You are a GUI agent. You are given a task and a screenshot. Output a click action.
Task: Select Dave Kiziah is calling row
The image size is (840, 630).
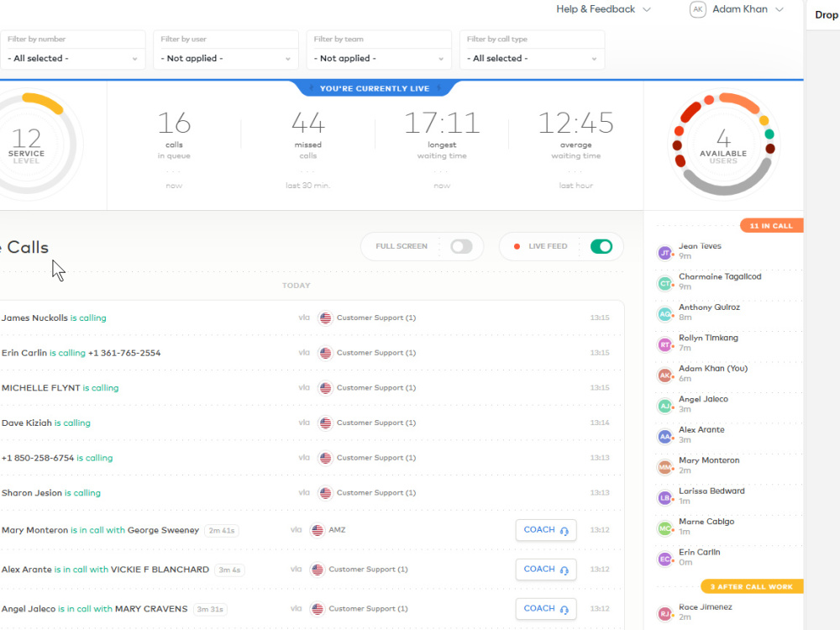point(312,423)
